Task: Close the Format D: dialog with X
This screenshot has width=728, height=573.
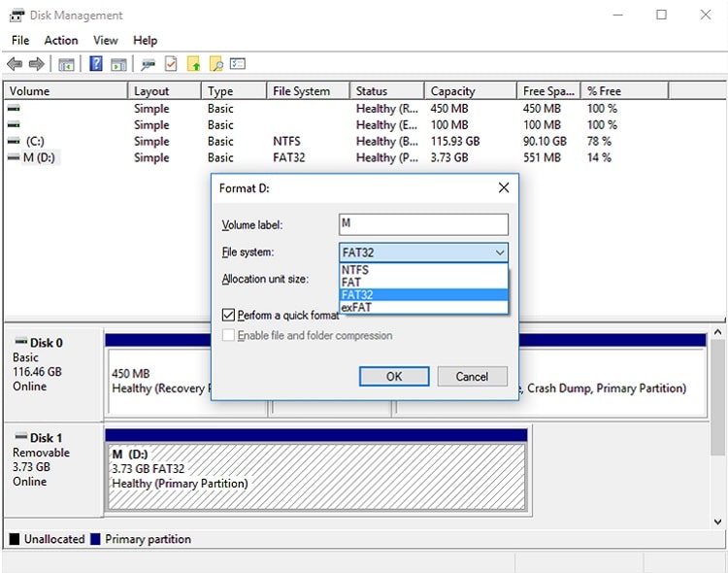Action: click(503, 187)
